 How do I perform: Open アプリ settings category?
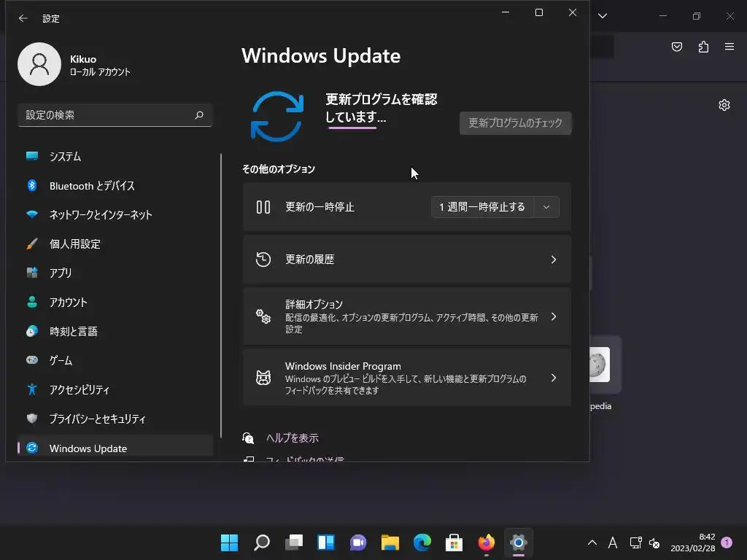[115, 273]
